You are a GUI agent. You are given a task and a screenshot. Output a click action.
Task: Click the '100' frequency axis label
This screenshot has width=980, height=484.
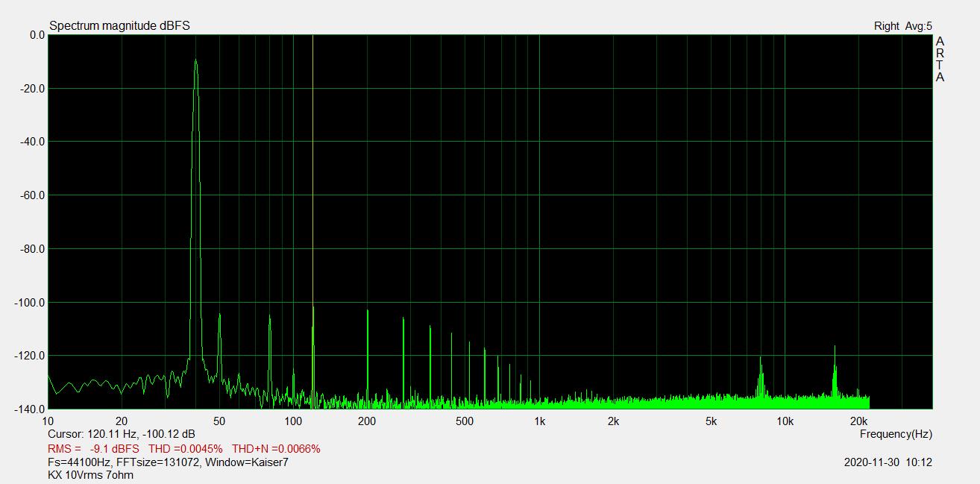pos(293,421)
